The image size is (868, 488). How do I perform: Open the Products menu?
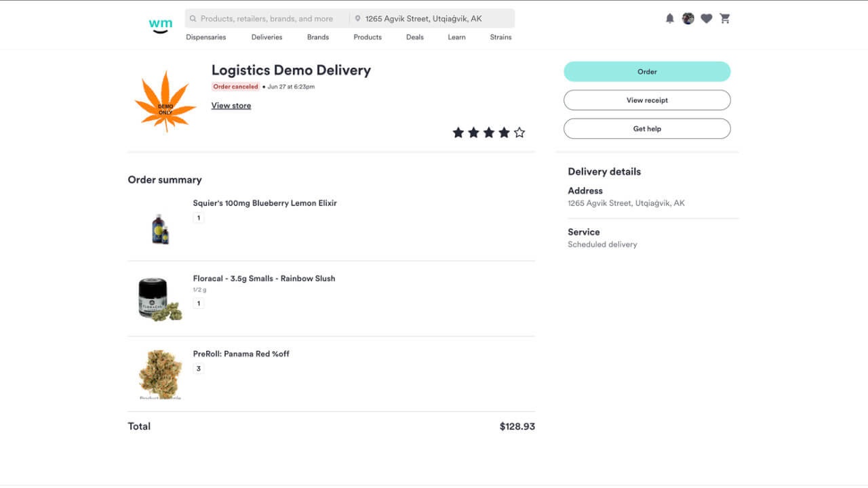[x=368, y=37]
